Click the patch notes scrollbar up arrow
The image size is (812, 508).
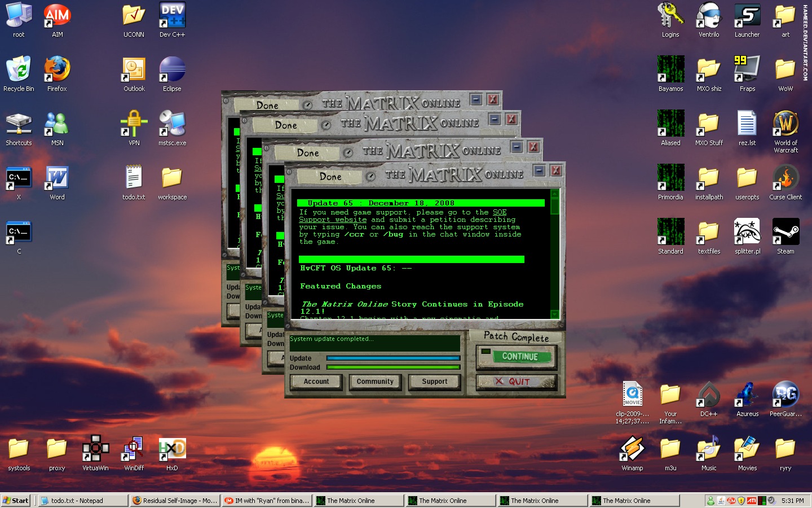[554, 194]
